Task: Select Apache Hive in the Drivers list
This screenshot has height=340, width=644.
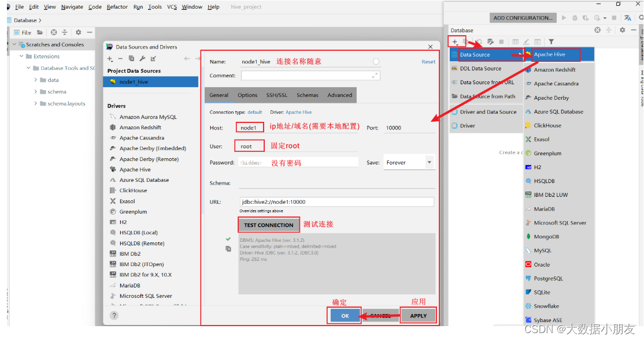Action: 135,169
